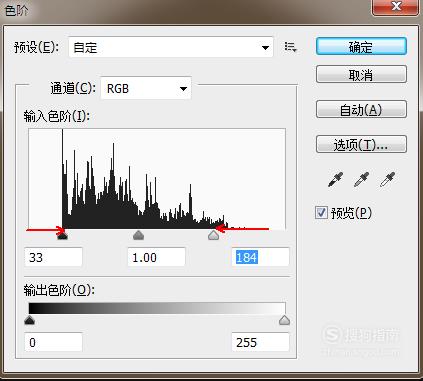Select the gray point eyedropper
The width and height of the screenshot is (423, 381).
[x=361, y=179]
